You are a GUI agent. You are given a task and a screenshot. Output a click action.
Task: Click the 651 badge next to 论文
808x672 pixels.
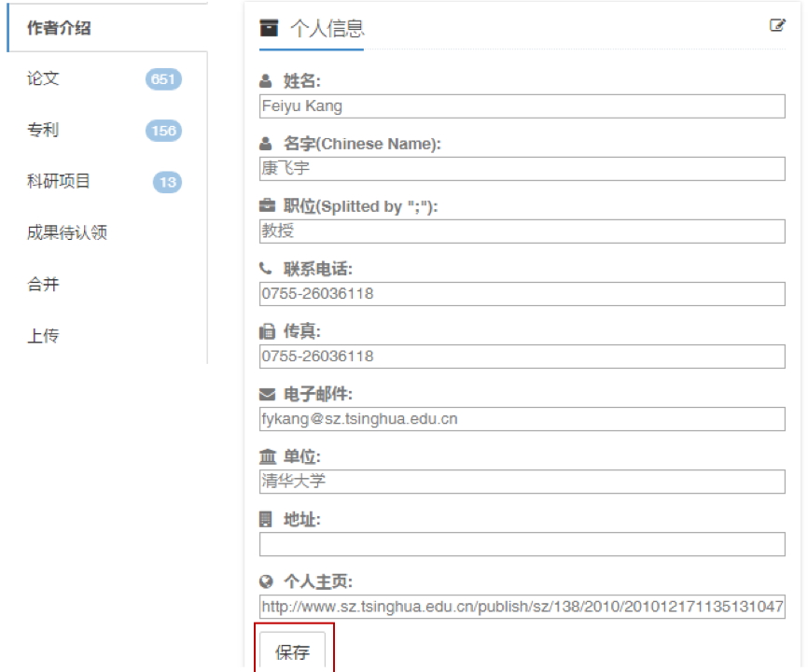pyautogui.click(x=163, y=79)
